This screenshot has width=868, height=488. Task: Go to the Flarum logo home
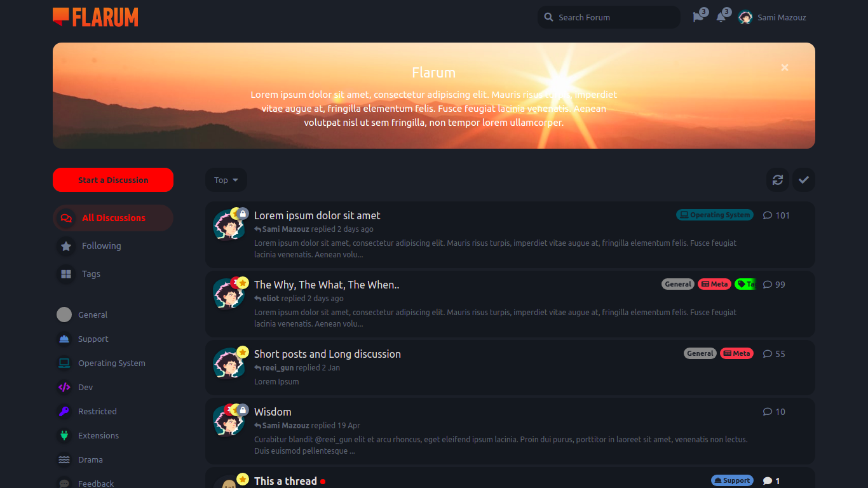pos(95,17)
